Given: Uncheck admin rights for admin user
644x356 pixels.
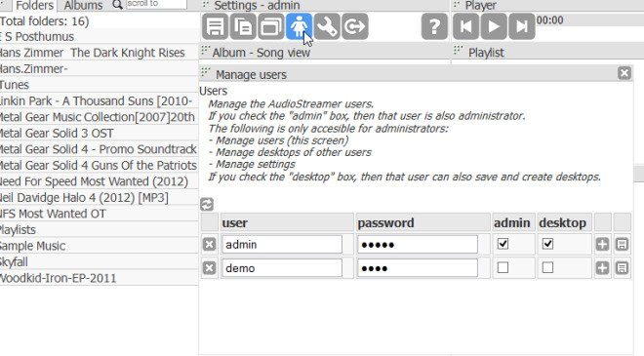Looking at the screenshot, I should tap(503, 244).
